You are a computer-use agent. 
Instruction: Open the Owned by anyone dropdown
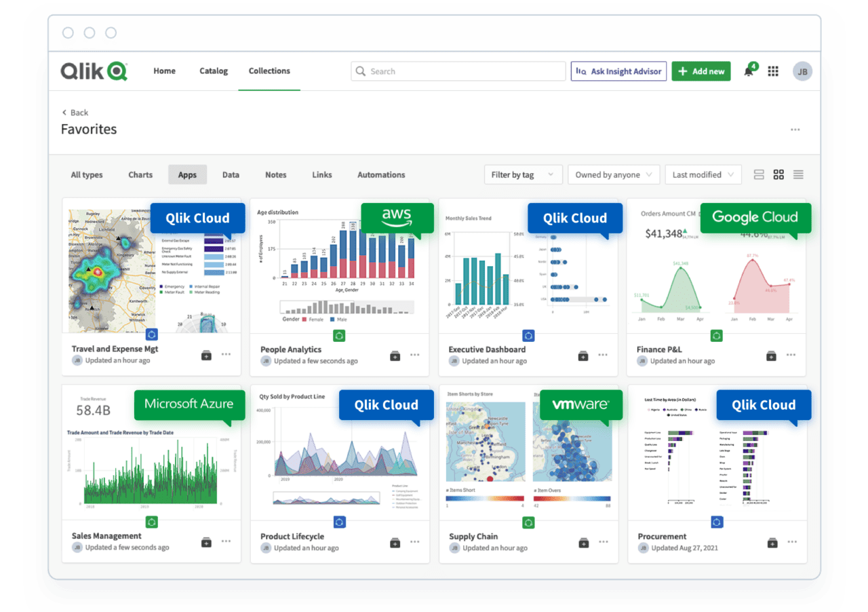[x=613, y=174]
